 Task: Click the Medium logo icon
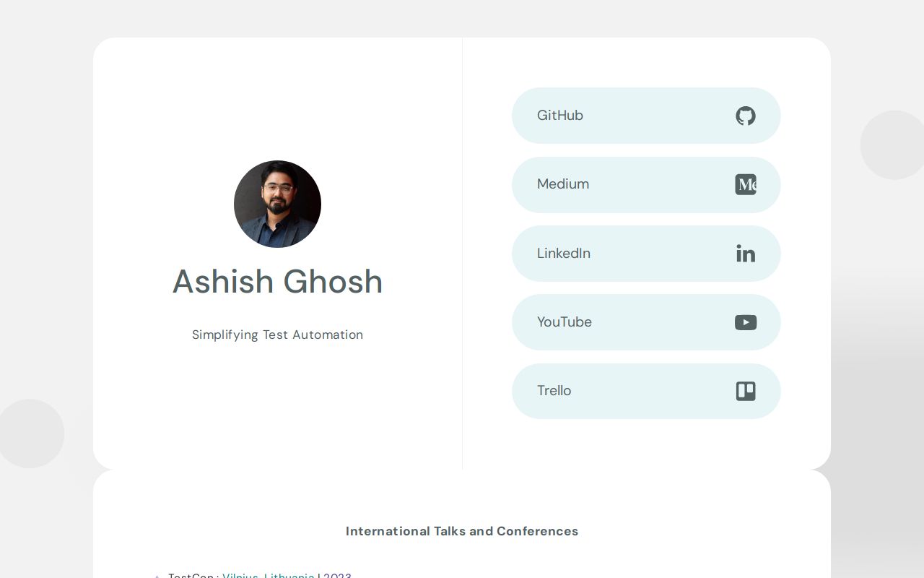pyautogui.click(x=745, y=185)
